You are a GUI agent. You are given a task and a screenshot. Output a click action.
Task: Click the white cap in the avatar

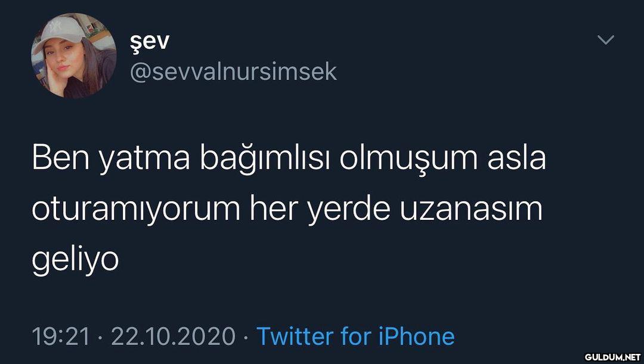pyautogui.click(x=59, y=32)
